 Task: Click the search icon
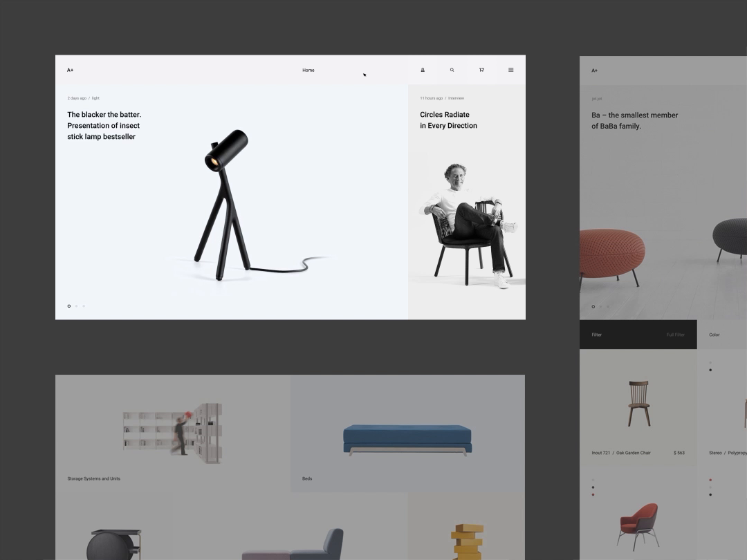pyautogui.click(x=452, y=70)
